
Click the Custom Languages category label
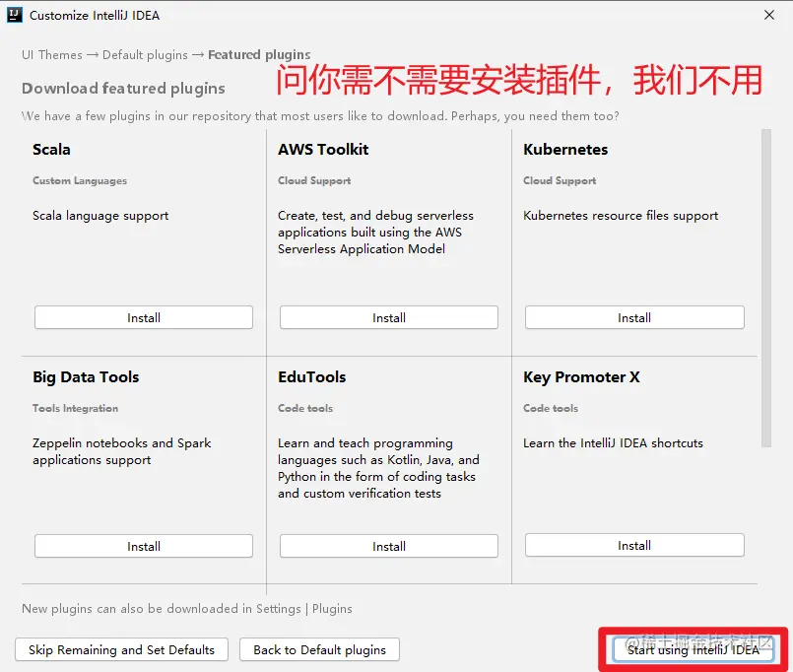pos(80,180)
